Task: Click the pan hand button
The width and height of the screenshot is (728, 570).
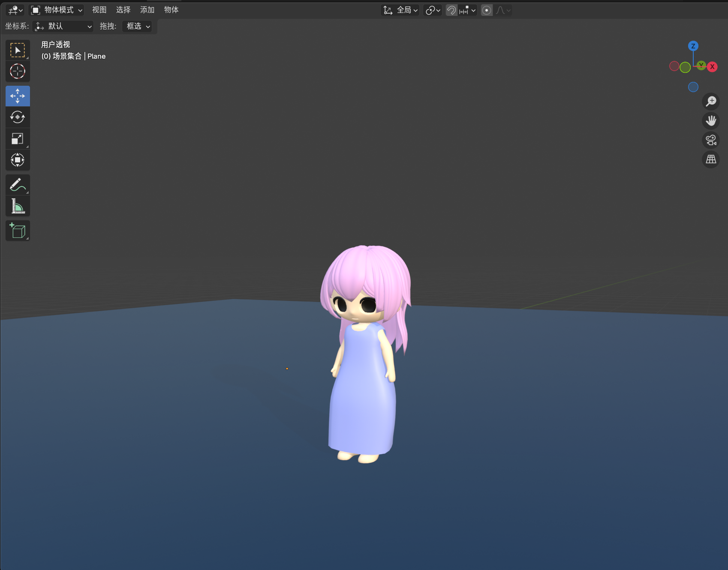Action: [x=711, y=121]
